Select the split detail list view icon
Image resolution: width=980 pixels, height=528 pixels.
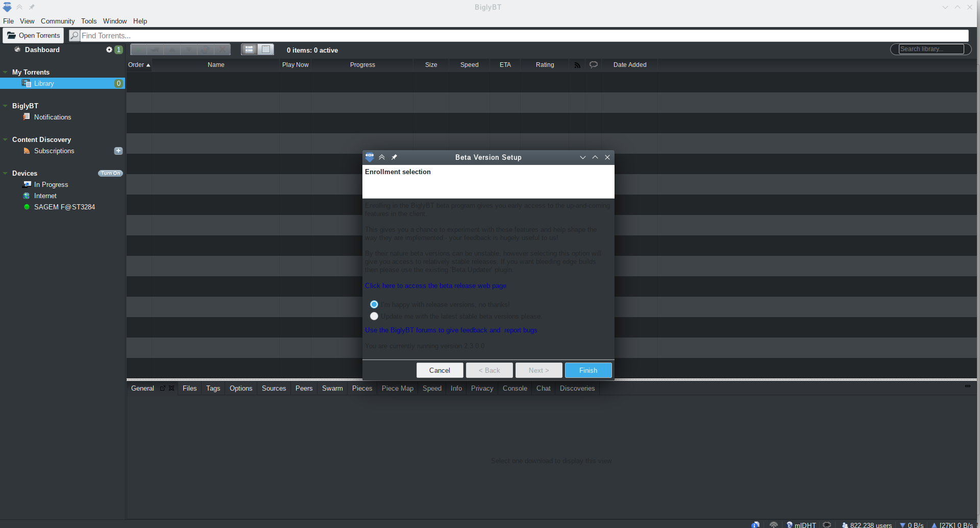pos(249,49)
